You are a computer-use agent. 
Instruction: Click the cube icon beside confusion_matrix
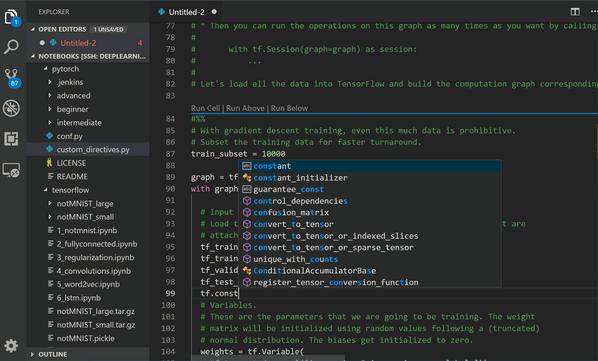pos(247,212)
